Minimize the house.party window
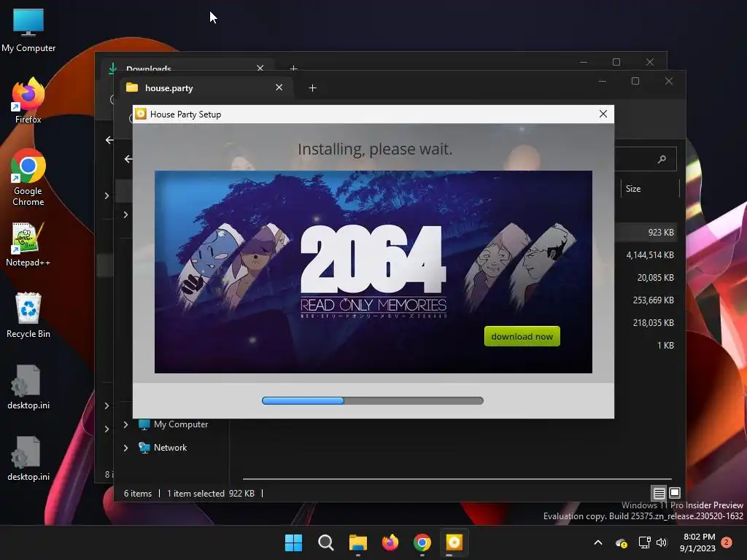Image resolution: width=747 pixels, height=560 pixels. click(x=602, y=82)
